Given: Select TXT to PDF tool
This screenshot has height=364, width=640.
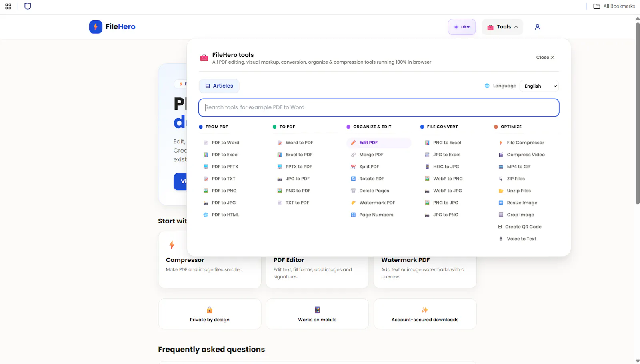Looking at the screenshot, I should point(297,203).
